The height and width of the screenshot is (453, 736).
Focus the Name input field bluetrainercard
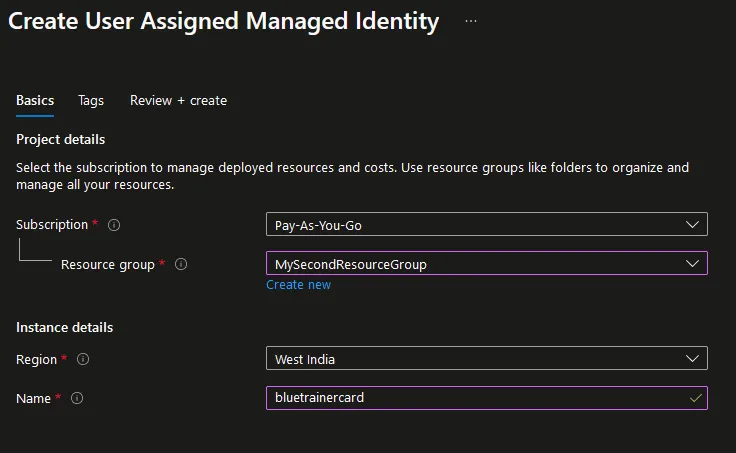tap(487, 398)
